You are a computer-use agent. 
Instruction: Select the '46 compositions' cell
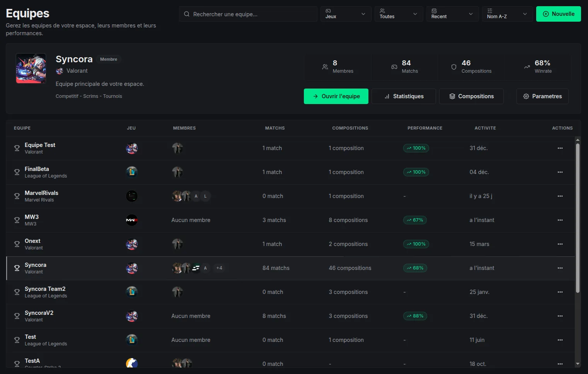pyautogui.click(x=350, y=268)
